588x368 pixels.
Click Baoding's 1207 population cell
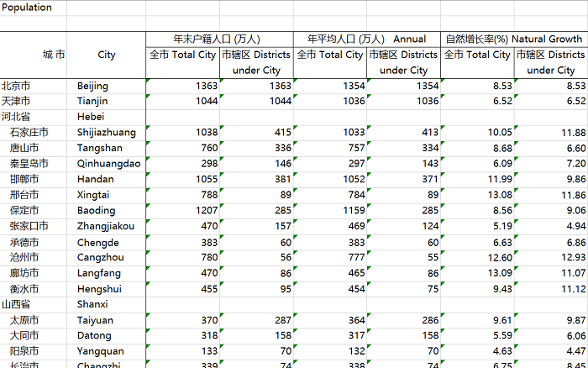click(182, 211)
